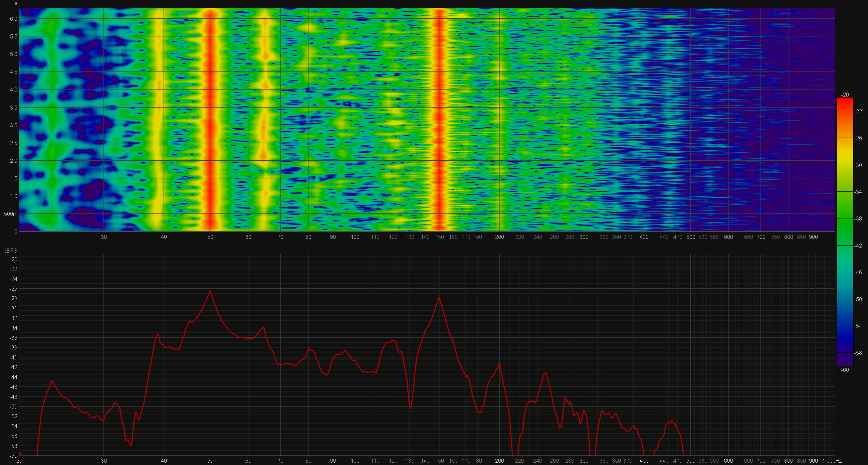868x465 pixels.
Task: Click "-30" on the color scale legend
Action: pos(858,165)
